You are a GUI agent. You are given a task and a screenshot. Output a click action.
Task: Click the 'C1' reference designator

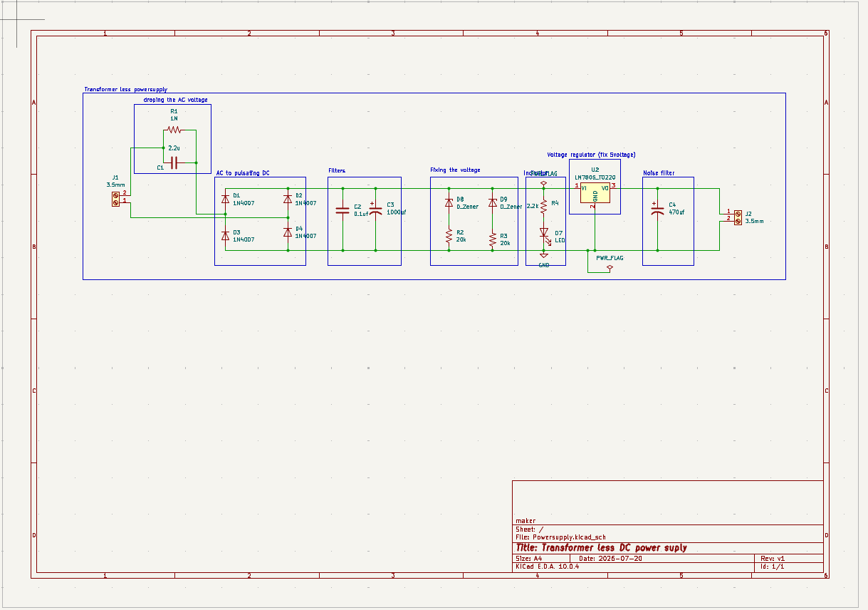tap(160, 168)
